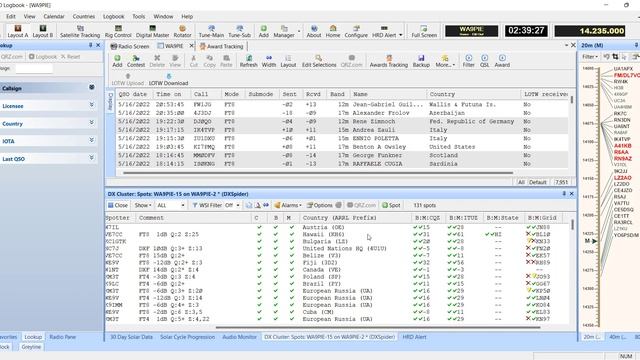This screenshot has width=640, height=360.
Task: Open the logbook Layout option
Action: (x=288, y=61)
